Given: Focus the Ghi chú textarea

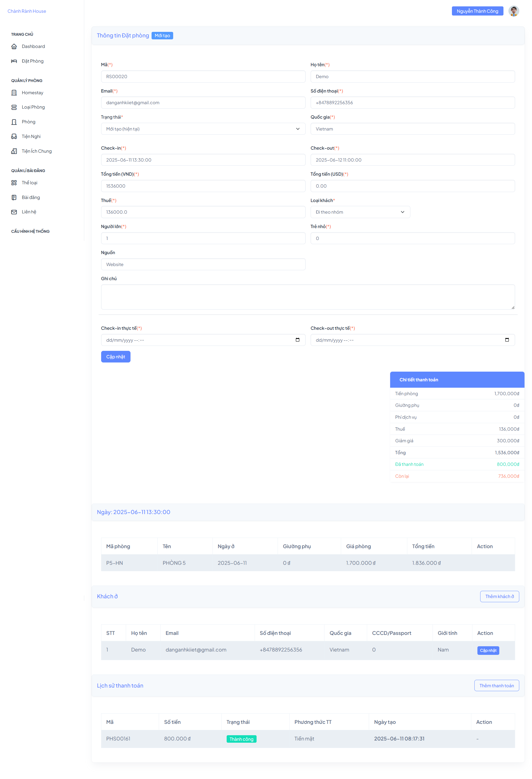Looking at the screenshot, I should [308, 297].
